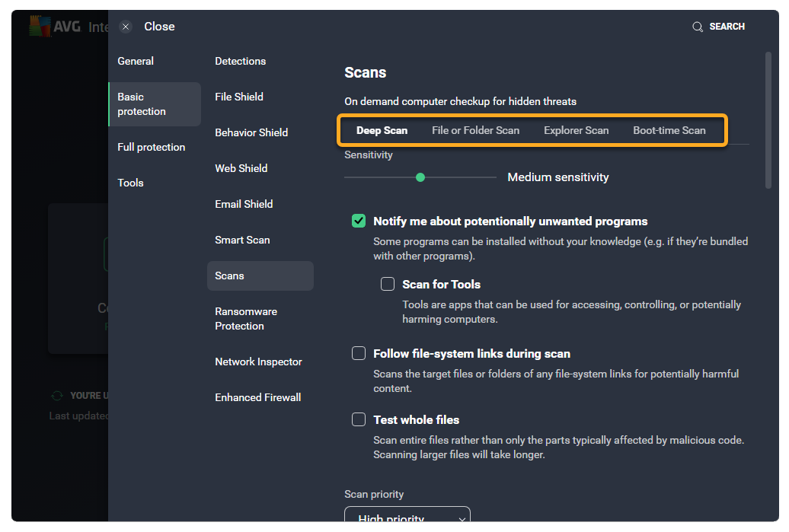The height and width of the screenshot is (532, 789).
Task: Click the green refresh update icon
Action: click(x=56, y=396)
